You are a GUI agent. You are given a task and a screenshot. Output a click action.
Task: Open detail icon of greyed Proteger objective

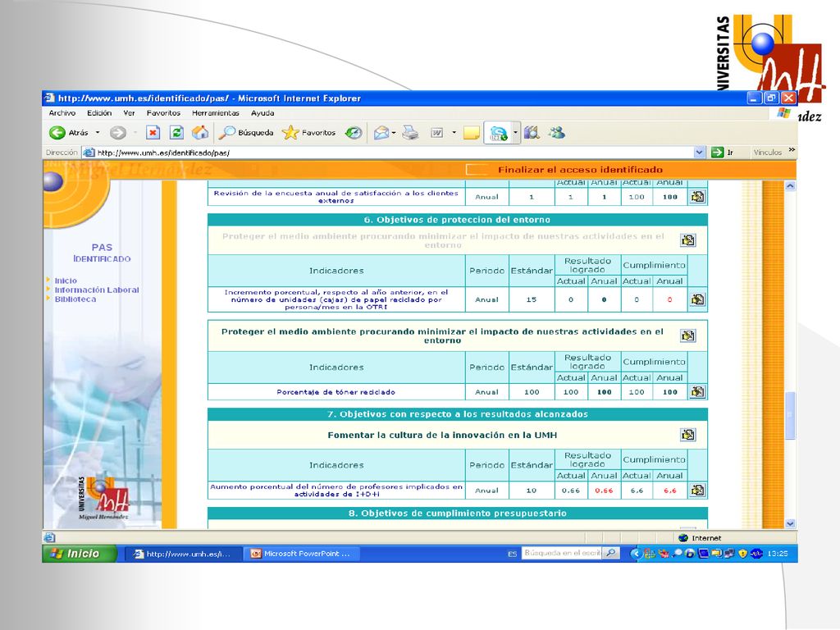pyautogui.click(x=688, y=240)
